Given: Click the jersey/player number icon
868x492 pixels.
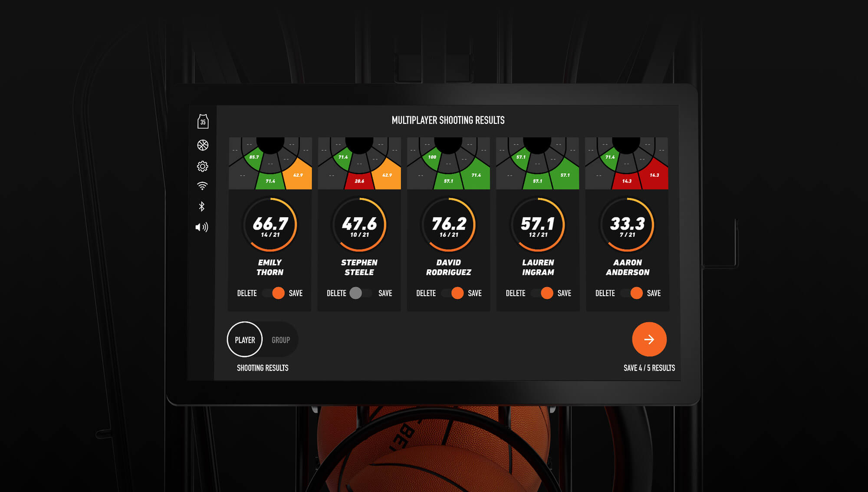Looking at the screenshot, I should click(203, 122).
